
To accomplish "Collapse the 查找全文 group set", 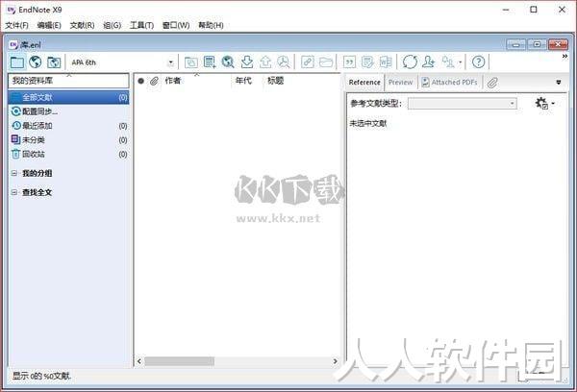I will (14, 192).
